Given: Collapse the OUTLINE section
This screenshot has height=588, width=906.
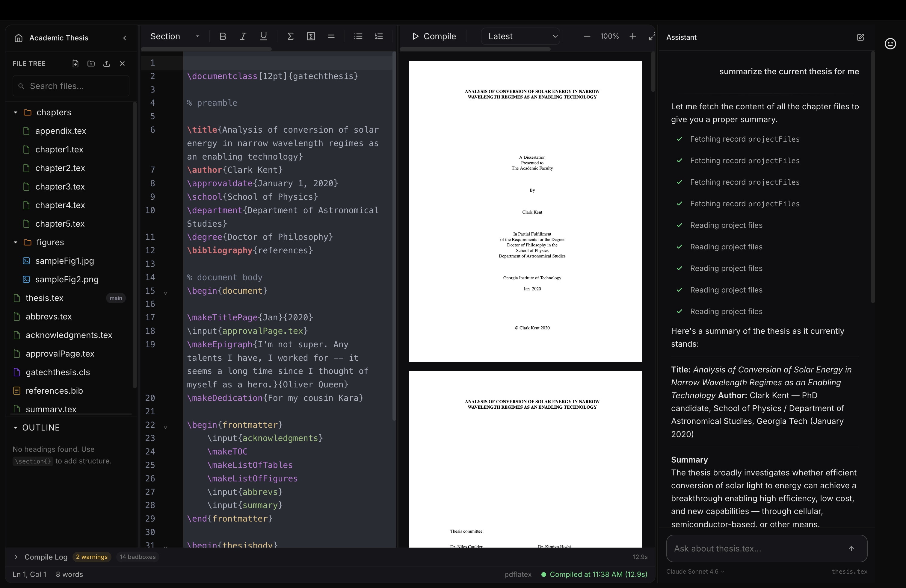Looking at the screenshot, I should tap(16, 428).
